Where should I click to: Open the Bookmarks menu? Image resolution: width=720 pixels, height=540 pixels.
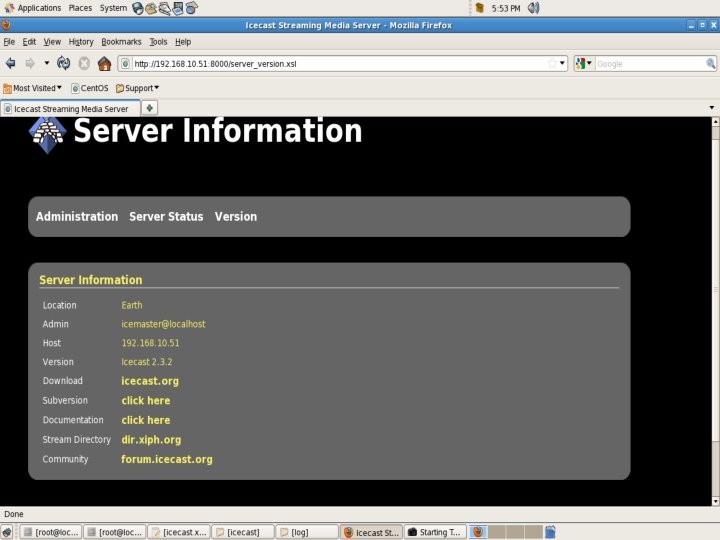pos(121,42)
